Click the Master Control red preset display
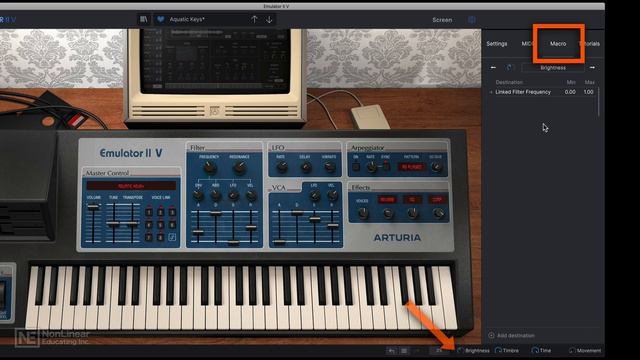The image size is (640, 360). tap(131, 186)
